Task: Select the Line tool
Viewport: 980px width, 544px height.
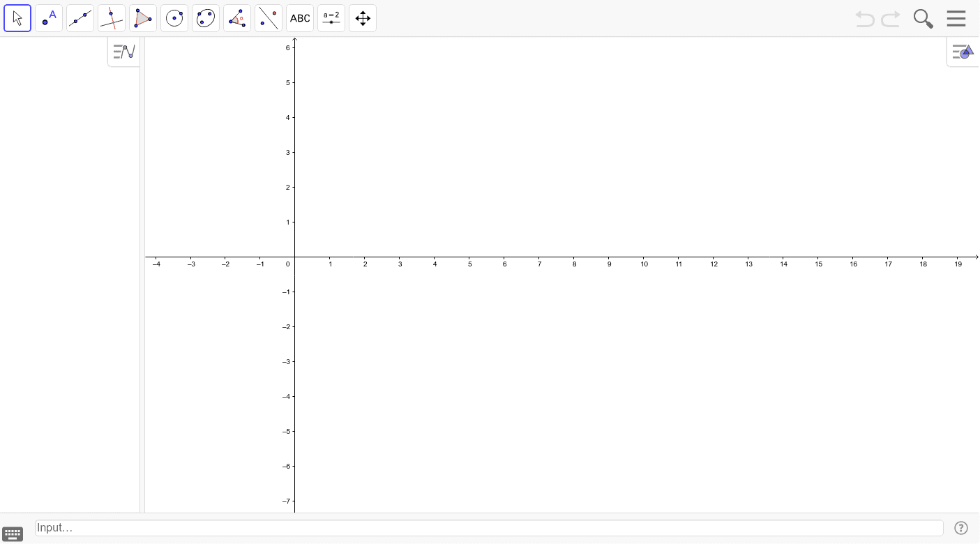Action: (x=80, y=17)
